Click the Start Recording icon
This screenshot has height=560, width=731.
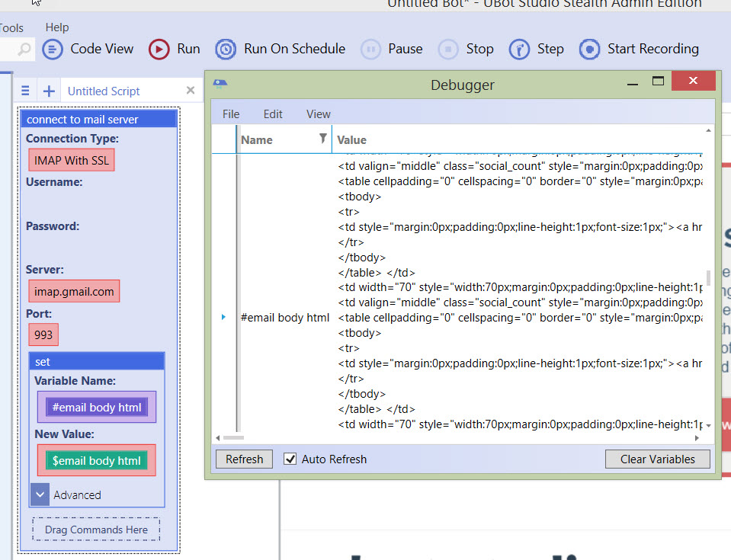coord(590,49)
